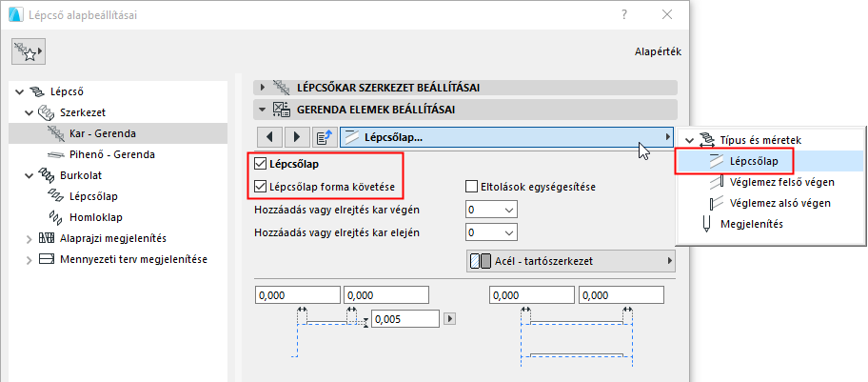Click the Acél material hatch icon
The height and width of the screenshot is (382, 868).
(x=481, y=261)
